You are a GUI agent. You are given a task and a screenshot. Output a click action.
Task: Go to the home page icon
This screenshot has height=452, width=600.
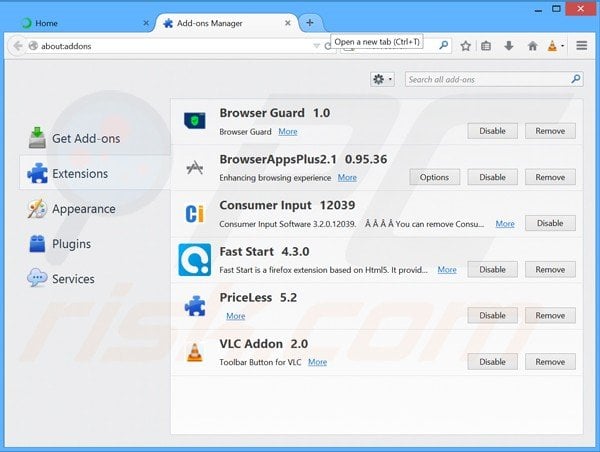click(x=532, y=46)
